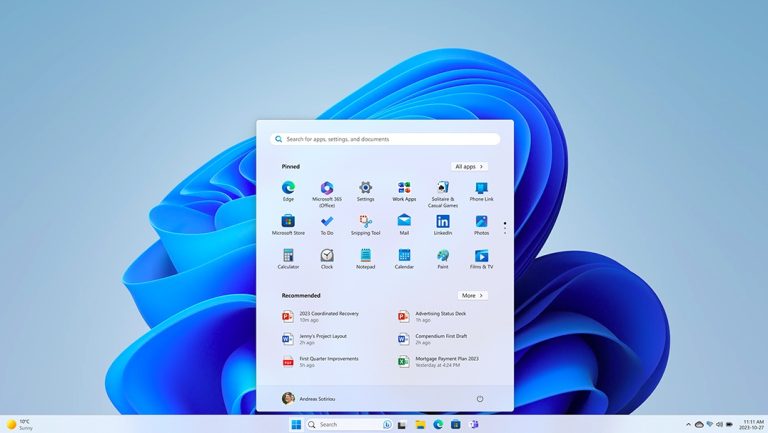
Task: Open the LinkedIn pinned app
Action: pyautogui.click(x=442, y=222)
